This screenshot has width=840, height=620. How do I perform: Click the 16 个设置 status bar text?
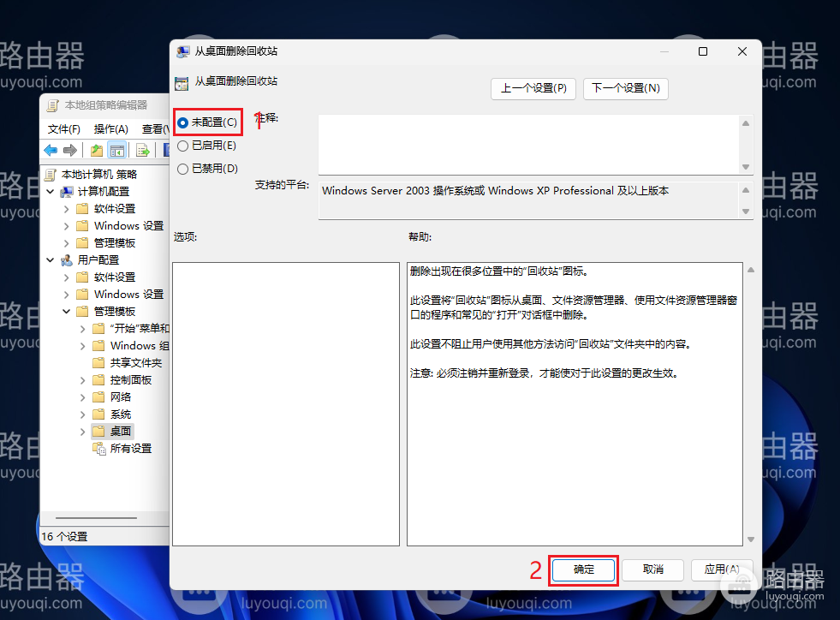point(64,536)
